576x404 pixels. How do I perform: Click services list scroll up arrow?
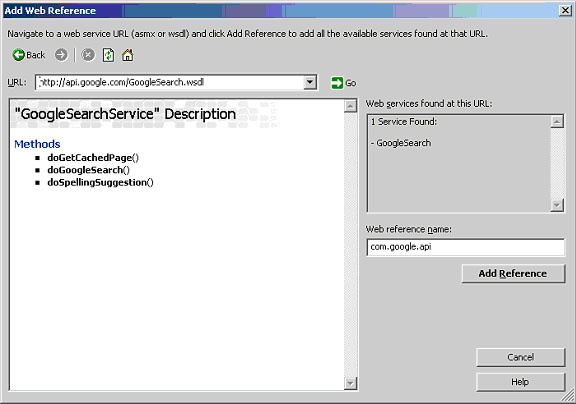[557, 122]
